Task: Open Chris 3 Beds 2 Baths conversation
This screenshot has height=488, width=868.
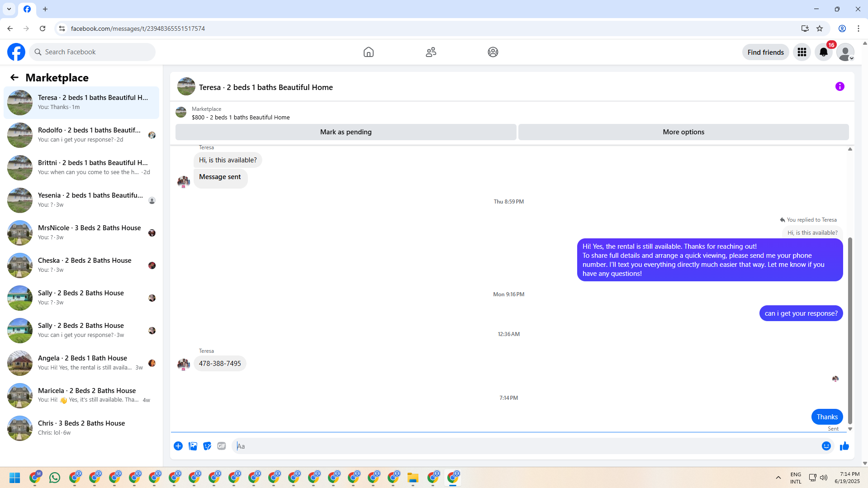Action: (x=81, y=428)
